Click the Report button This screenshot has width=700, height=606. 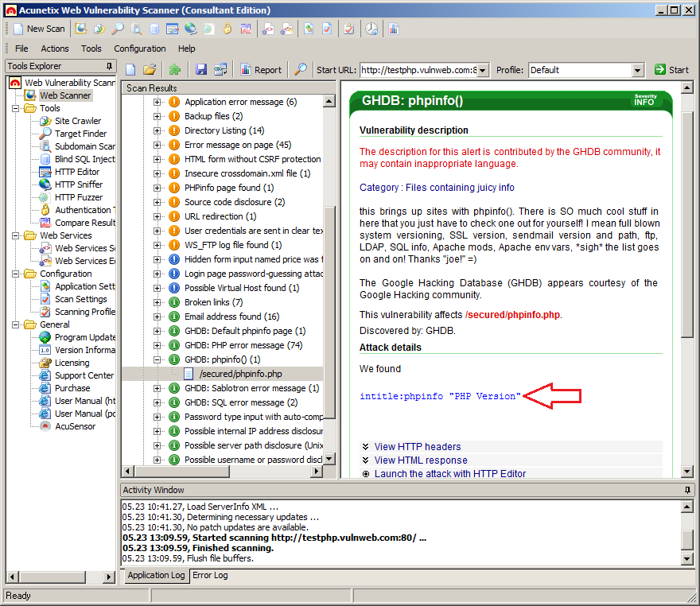(x=261, y=70)
